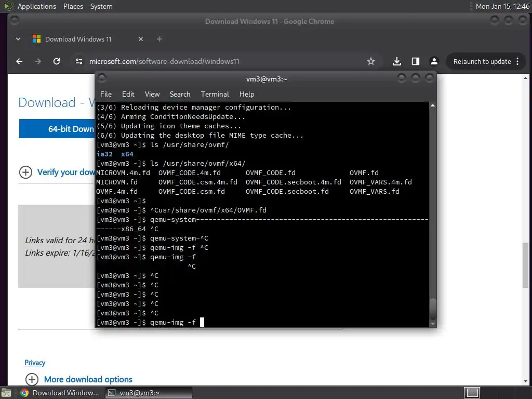Click terminal scrollbar down arrow

pyautogui.click(x=433, y=324)
